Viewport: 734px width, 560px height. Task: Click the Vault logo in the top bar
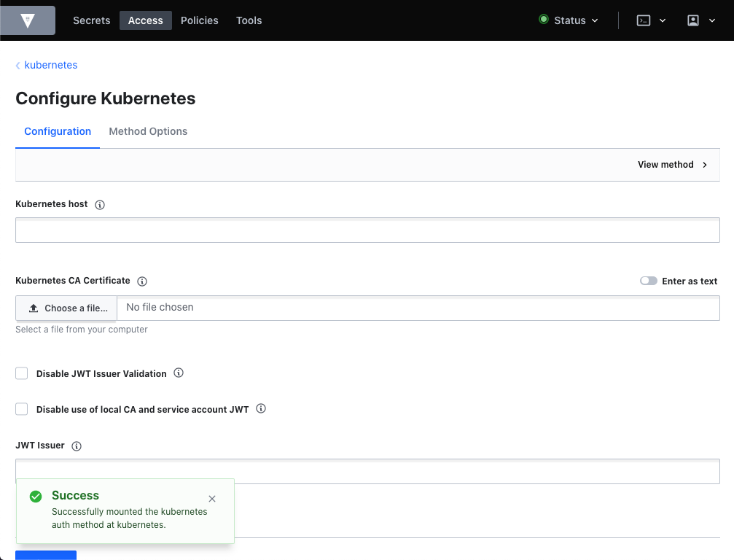(27, 20)
